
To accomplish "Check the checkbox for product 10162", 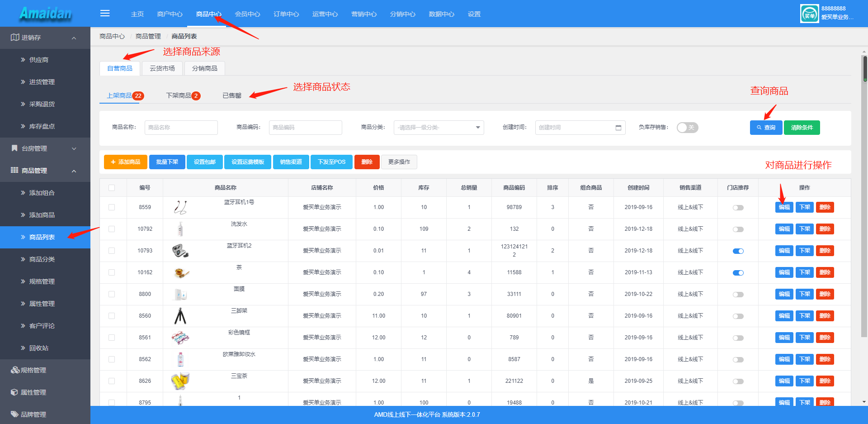I will tap(112, 272).
